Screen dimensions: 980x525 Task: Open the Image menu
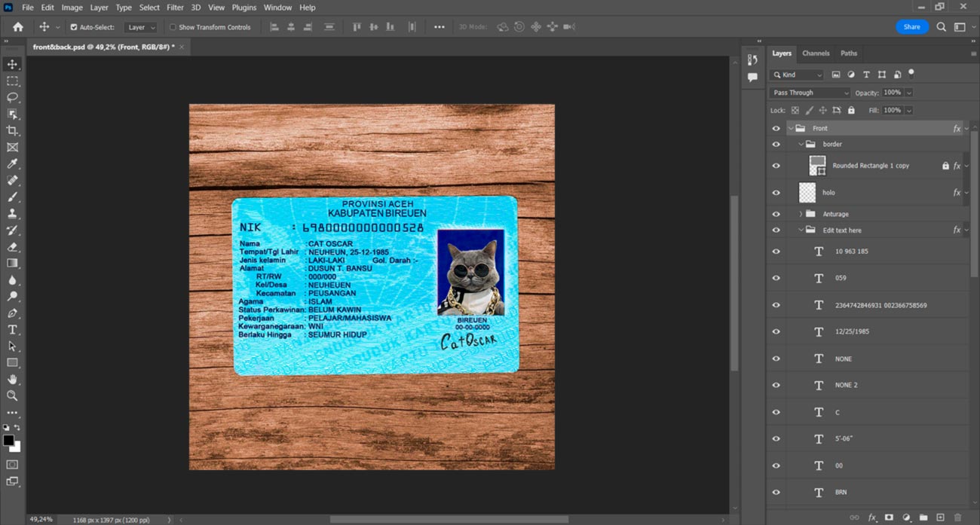tap(72, 8)
